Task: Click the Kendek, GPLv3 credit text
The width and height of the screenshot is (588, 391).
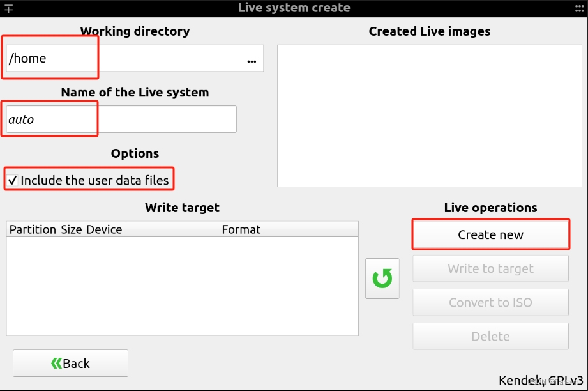Action: click(542, 381)
